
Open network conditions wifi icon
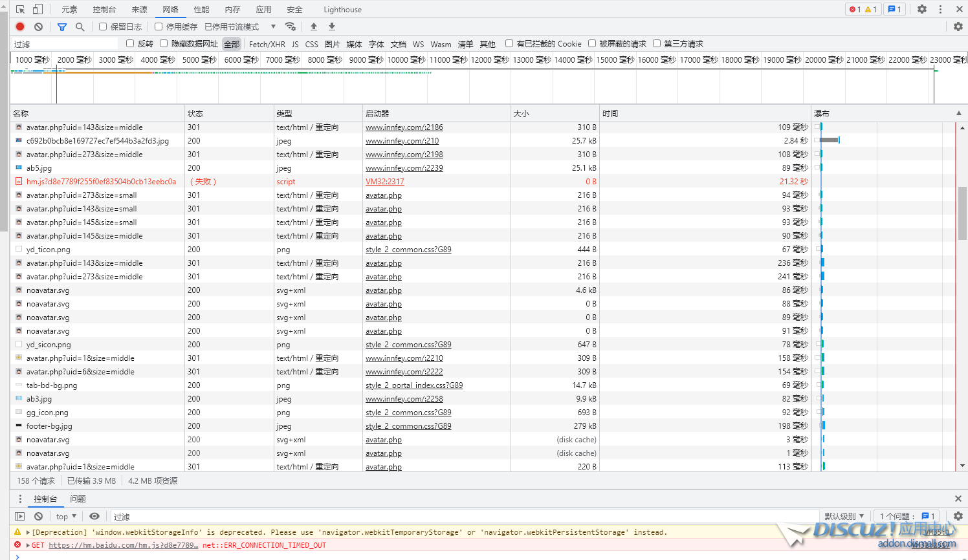pyautogui.click(x=291, y=27)
